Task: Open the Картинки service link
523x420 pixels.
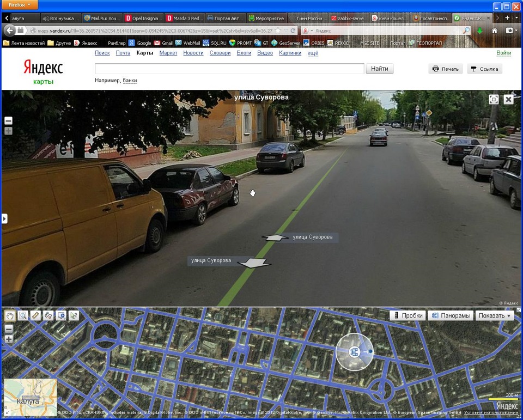Action: [290, 53]
